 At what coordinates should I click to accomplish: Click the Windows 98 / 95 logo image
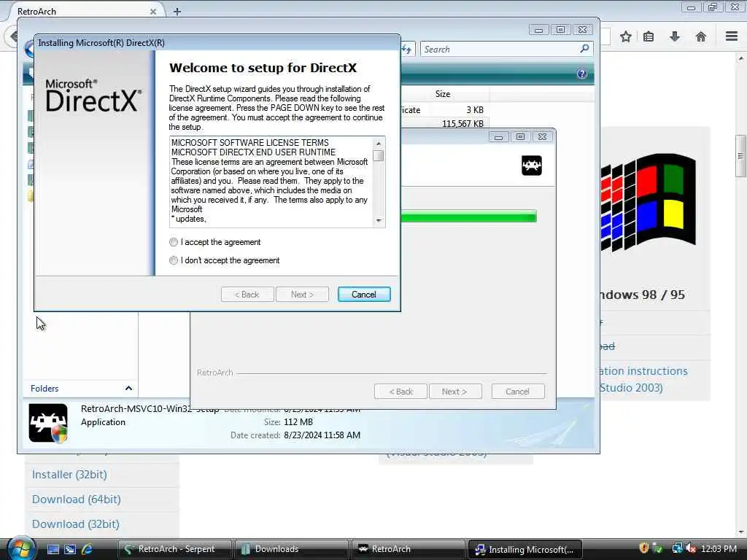pos(648,203)
